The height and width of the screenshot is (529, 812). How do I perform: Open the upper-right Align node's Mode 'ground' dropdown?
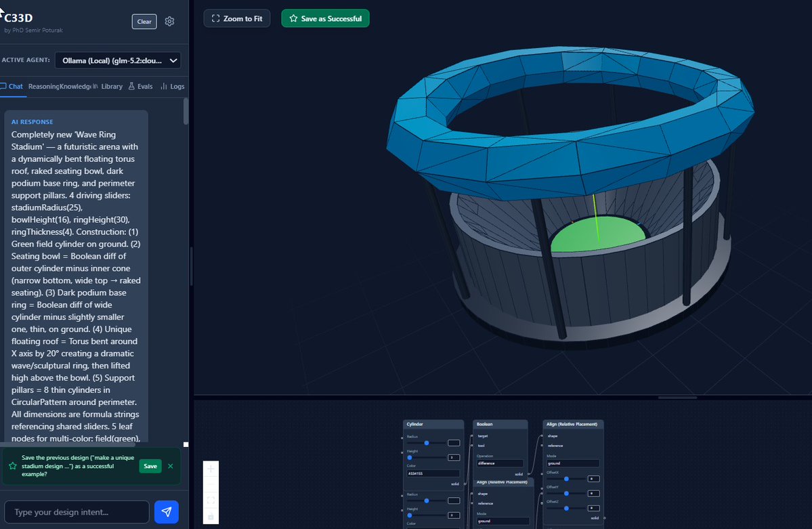click(573, 463)
